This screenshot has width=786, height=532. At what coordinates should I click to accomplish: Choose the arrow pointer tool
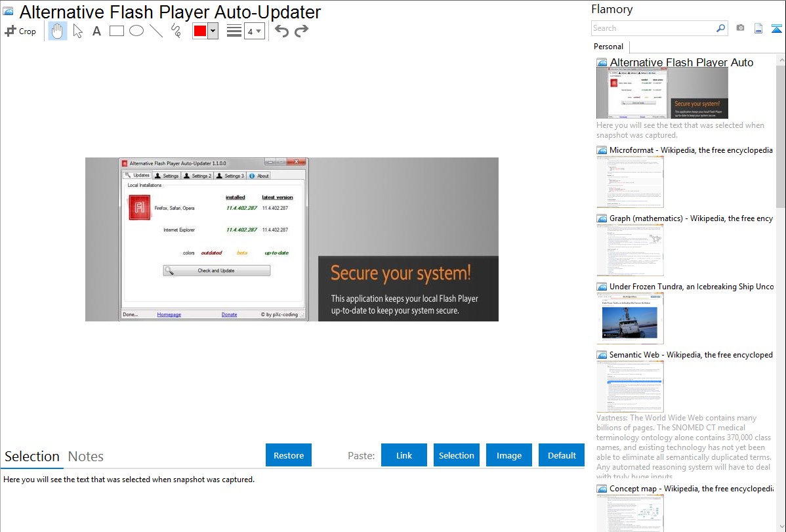tap(77, 31)
